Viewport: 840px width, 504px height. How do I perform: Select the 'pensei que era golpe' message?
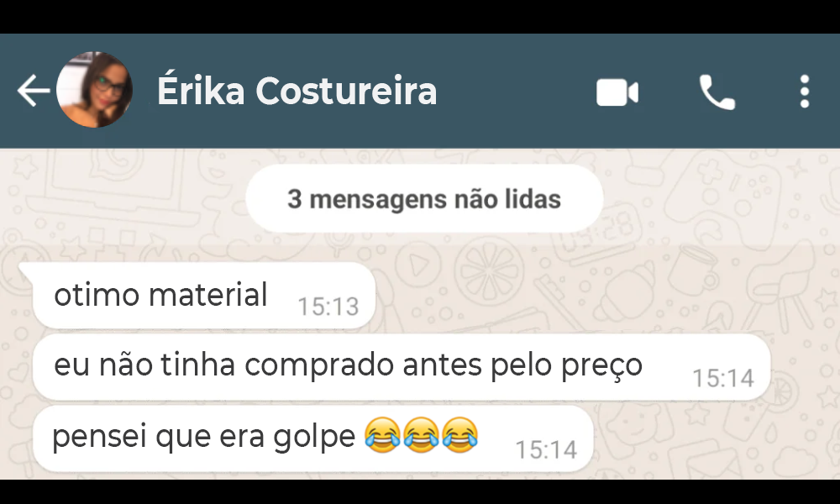point(312,438)
